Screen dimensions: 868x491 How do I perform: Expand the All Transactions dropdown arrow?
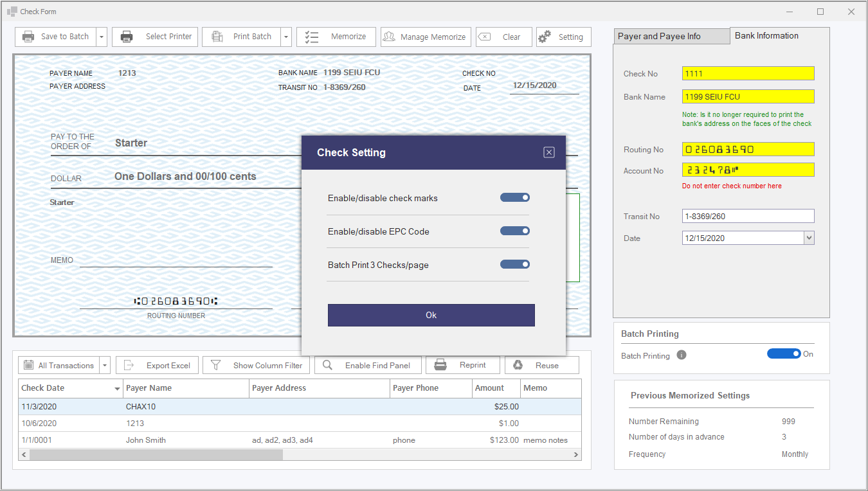click(105, 365)
